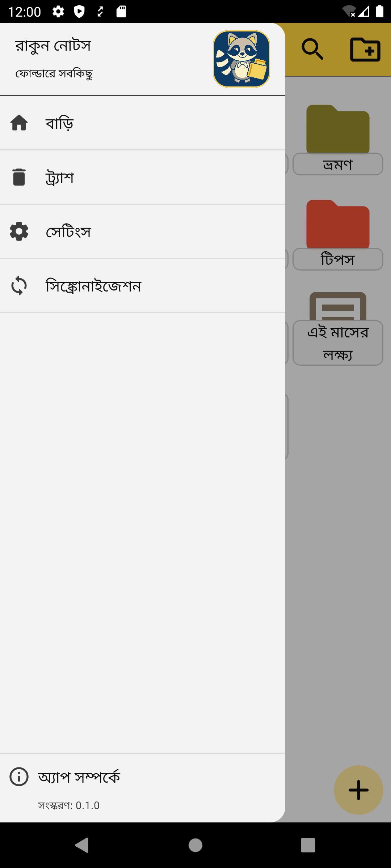The width and height of the screenshot is (391, 868).
Task: Open the এই মাসের লক্ষ্য note
Action: [338, 328]
